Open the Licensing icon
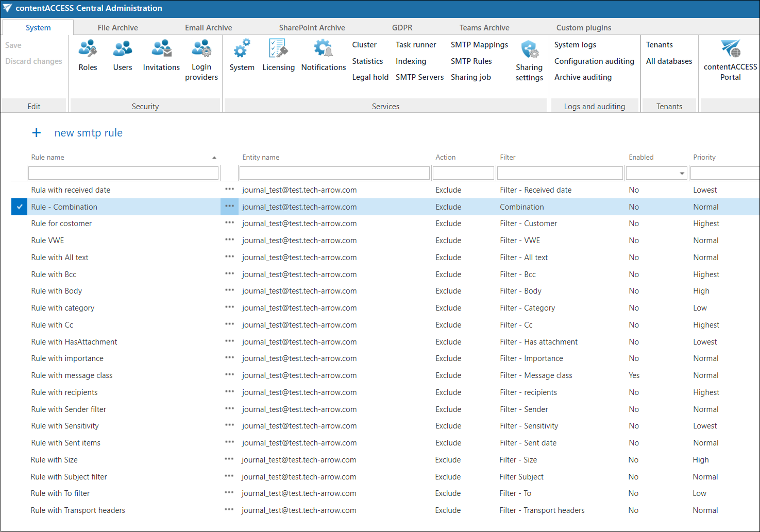Screen dimensions: 760x532 [x=278, y=49]
